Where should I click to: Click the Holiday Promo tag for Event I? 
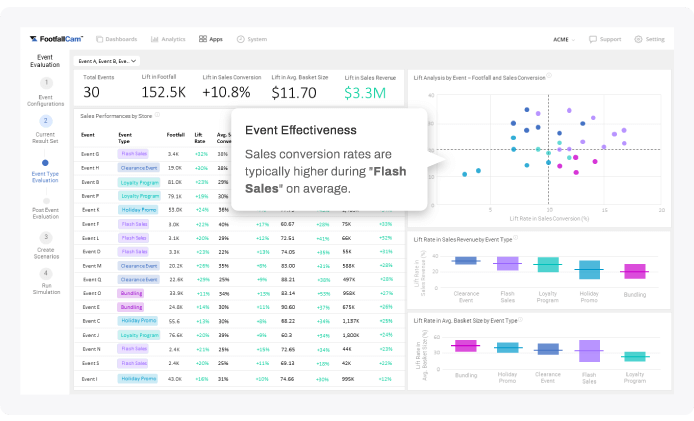tap(138, 379)
